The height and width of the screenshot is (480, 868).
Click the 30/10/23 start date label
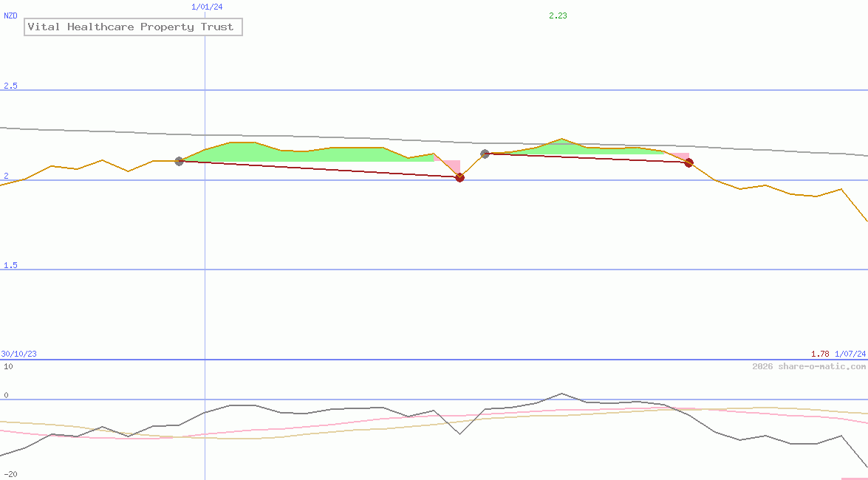tap(18, 354)
